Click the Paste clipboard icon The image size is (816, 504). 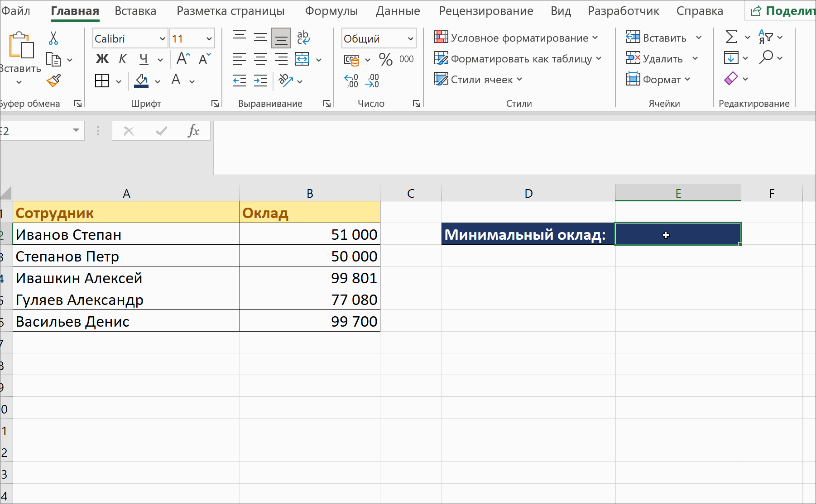21,45
